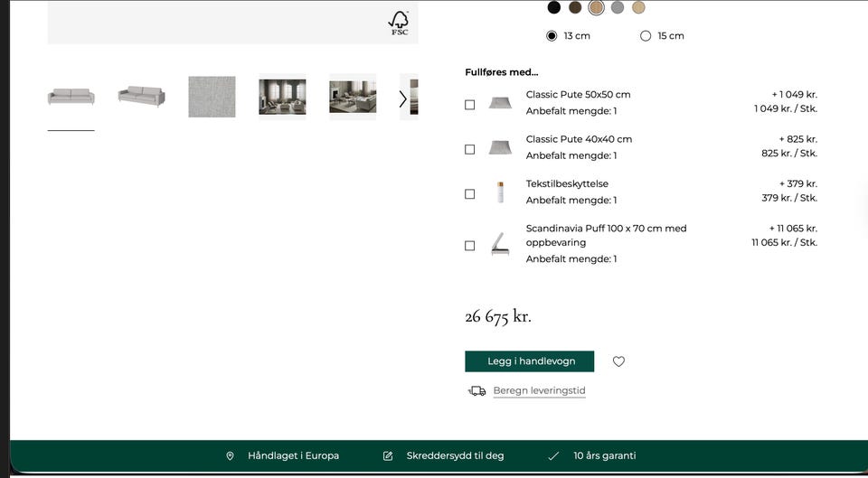The image size is (868, 478).
Task: Click the + 11 065 kr. price
Action: point(793,229)
